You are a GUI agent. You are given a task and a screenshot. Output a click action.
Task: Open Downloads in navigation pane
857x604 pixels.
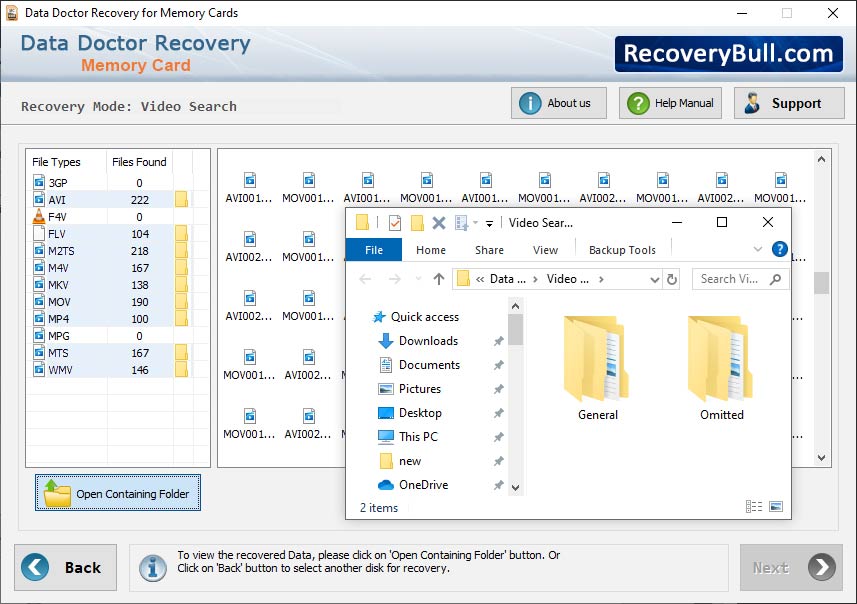[418, 341]
